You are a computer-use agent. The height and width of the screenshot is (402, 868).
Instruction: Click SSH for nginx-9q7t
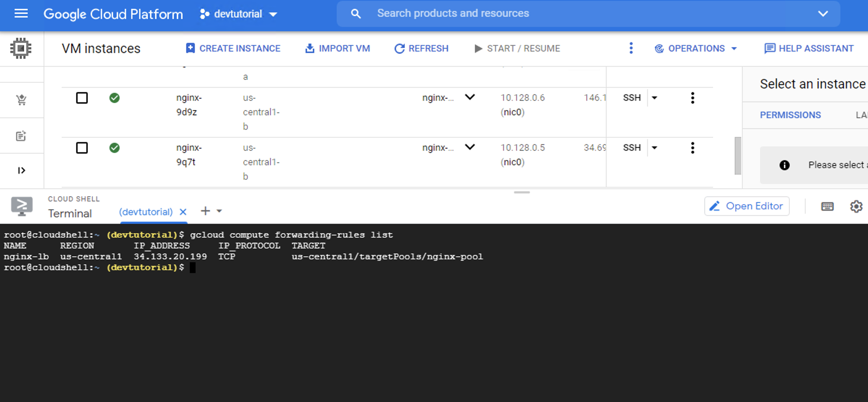click(632, 147)
